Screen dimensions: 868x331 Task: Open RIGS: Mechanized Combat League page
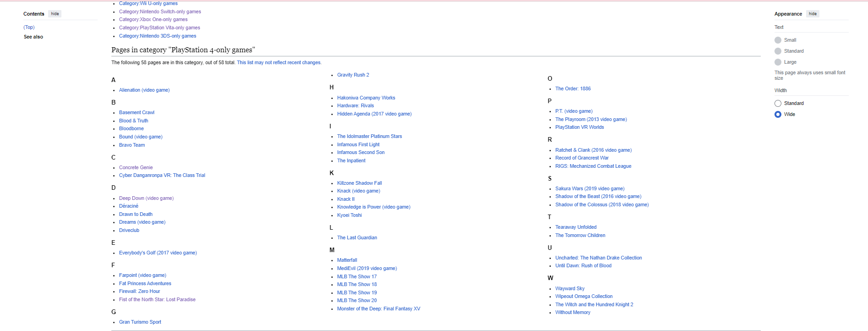593,166
